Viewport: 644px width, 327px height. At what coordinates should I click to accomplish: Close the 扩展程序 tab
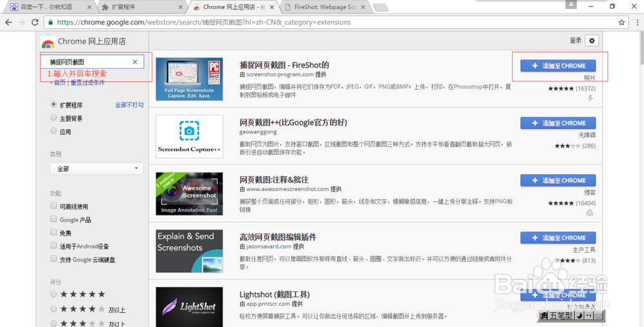pos(181,7)
